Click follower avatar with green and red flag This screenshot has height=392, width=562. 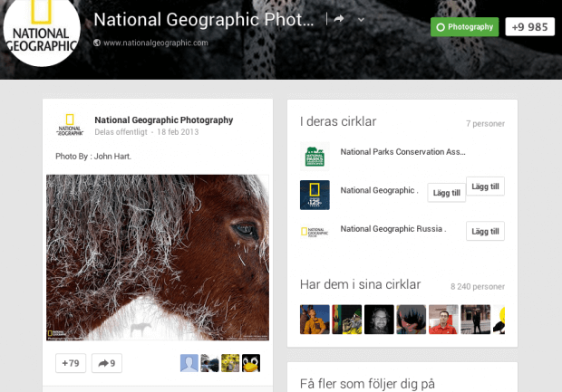[347, 320]
